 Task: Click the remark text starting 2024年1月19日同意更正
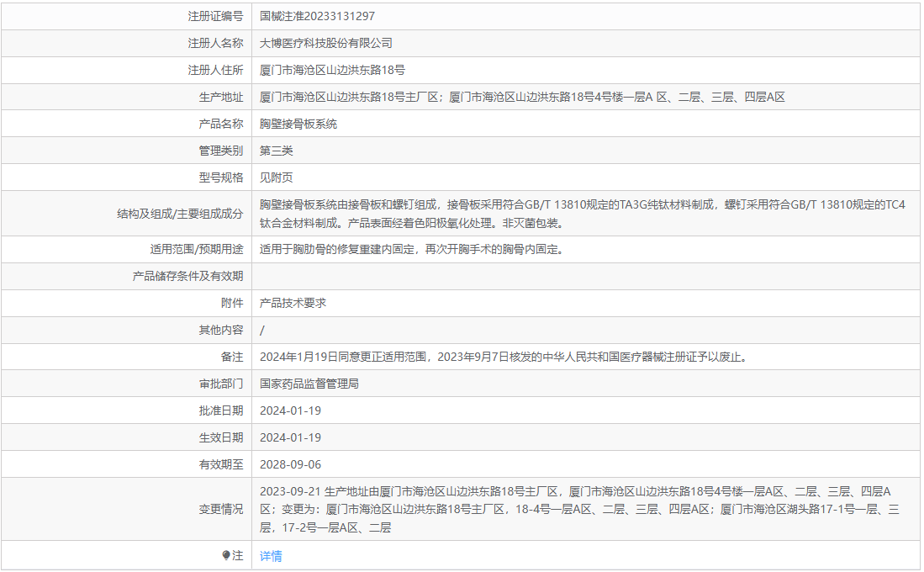click(505, 357)
